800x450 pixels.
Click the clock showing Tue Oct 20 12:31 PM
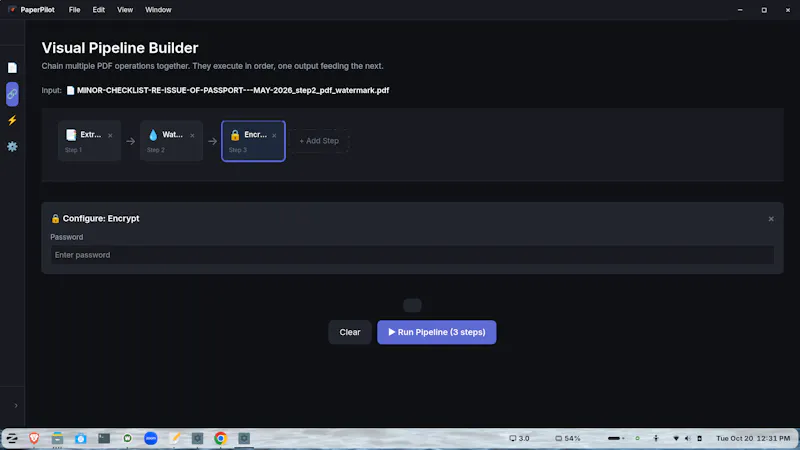(x=753, y=438)
